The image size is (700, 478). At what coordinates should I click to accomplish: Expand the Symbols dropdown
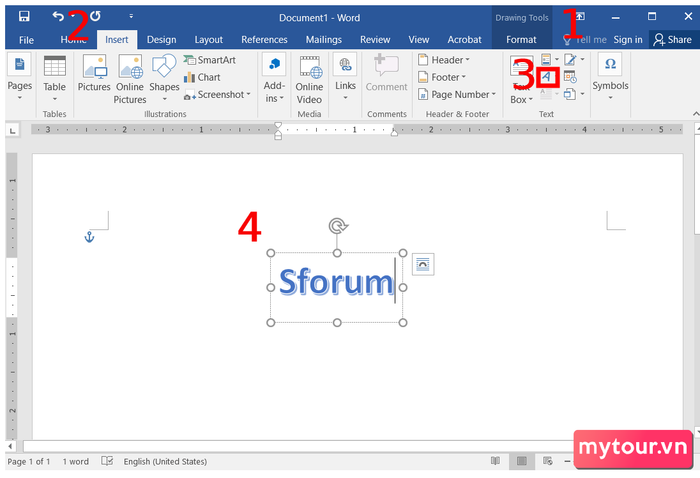click(x=610, y=98)
